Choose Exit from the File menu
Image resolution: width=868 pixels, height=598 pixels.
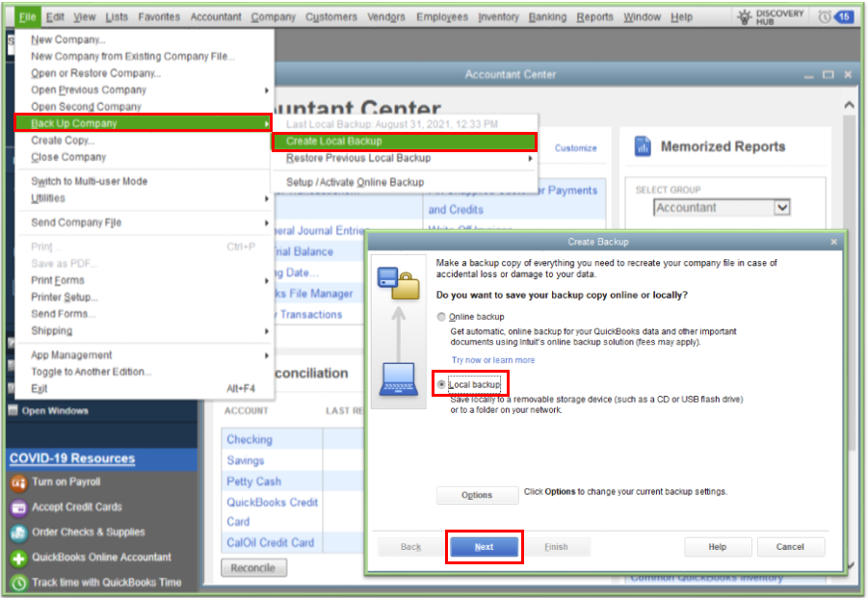pyautogui.click(x=39, y=388)
